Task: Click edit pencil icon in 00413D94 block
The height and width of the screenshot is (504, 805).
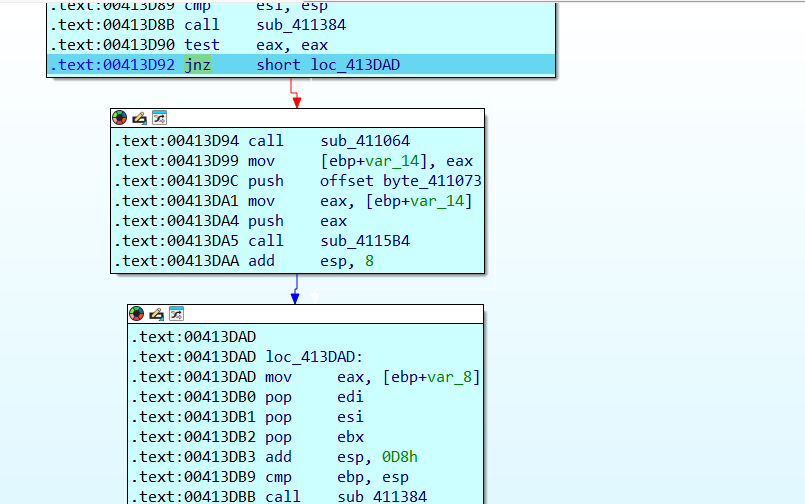Action: tap(140, 118)
